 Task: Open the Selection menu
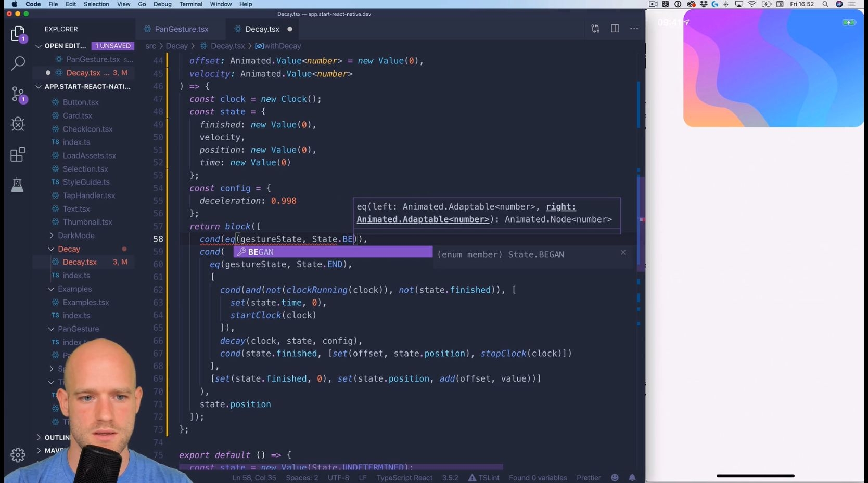tap(96, 4)
